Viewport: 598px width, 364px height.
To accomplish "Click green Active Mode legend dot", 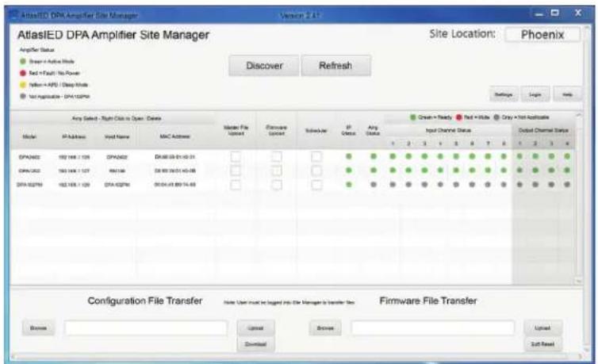I will 23,61.
